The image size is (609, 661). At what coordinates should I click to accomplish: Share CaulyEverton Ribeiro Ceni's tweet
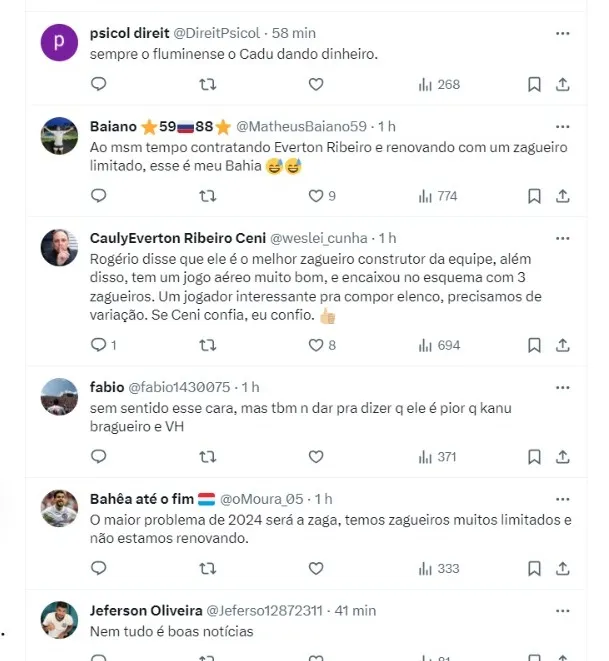(563, 345)
